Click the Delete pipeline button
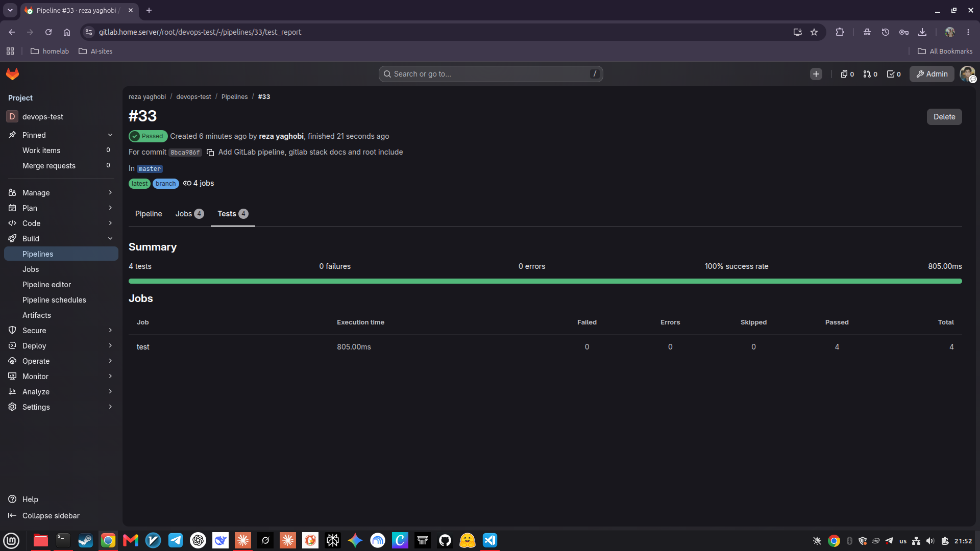 (x=944, y=117)
